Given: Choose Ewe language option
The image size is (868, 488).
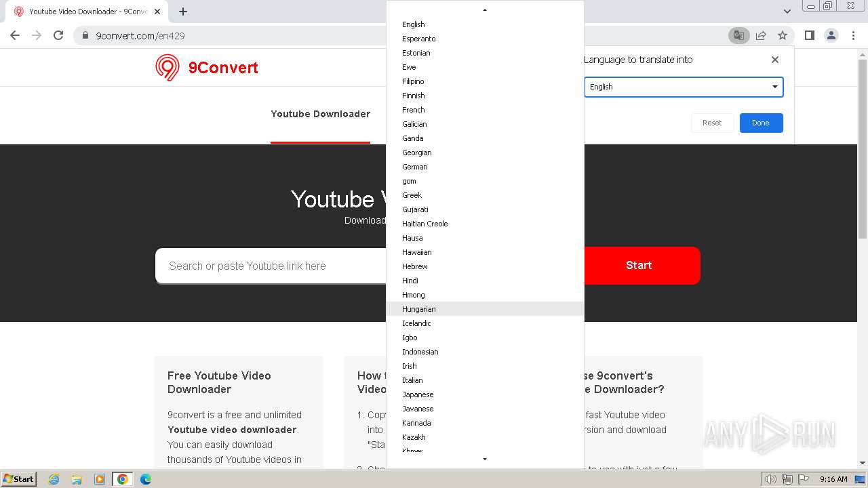Looking at the screenshot, I should click(485, 67).
